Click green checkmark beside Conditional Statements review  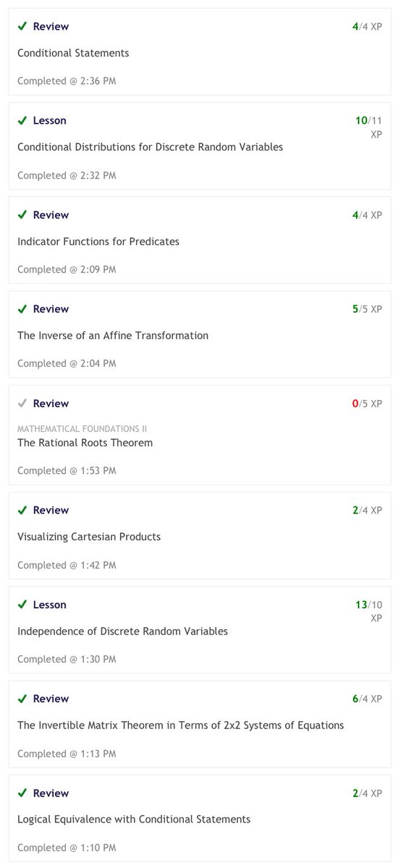[x=22, y=26]
